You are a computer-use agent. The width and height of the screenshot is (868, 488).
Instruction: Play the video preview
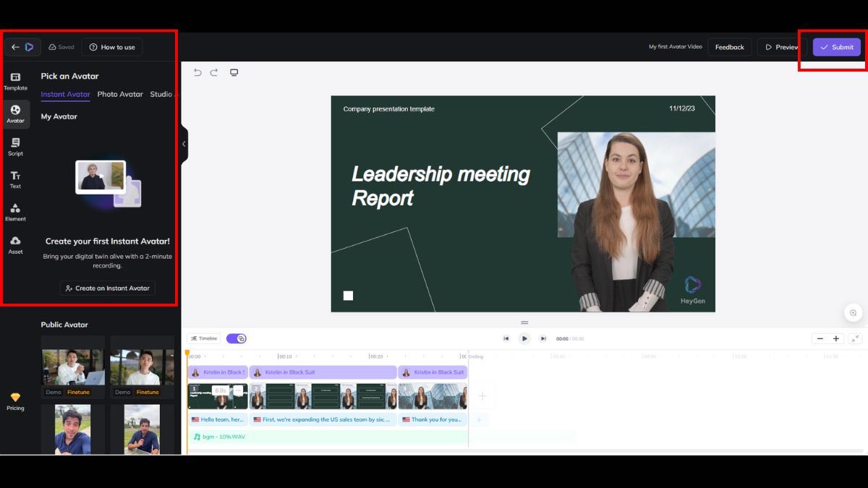coord(524,338)
